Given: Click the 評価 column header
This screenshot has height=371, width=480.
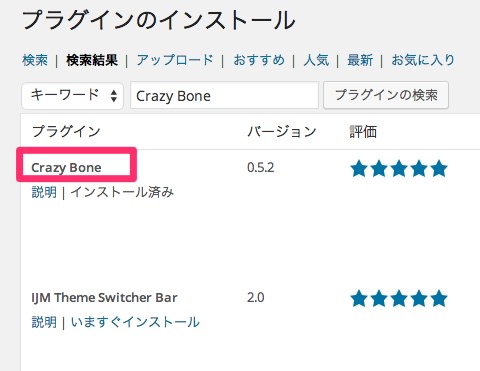Looking at the screenshot, I should 363,132.
